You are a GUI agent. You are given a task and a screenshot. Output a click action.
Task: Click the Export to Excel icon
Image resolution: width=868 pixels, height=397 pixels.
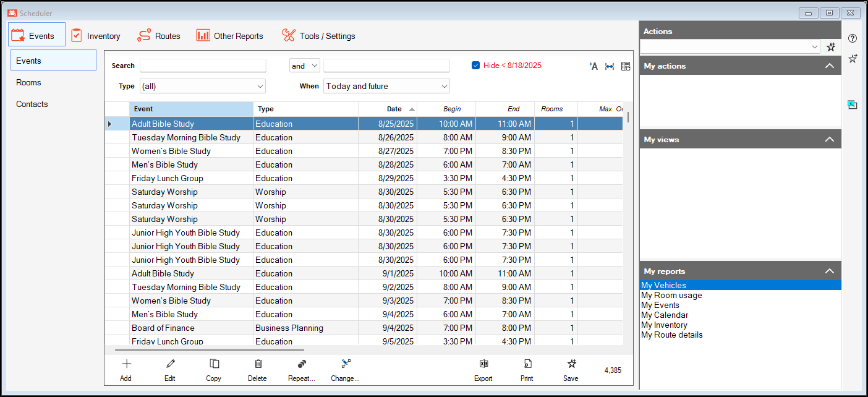(483, 364)
